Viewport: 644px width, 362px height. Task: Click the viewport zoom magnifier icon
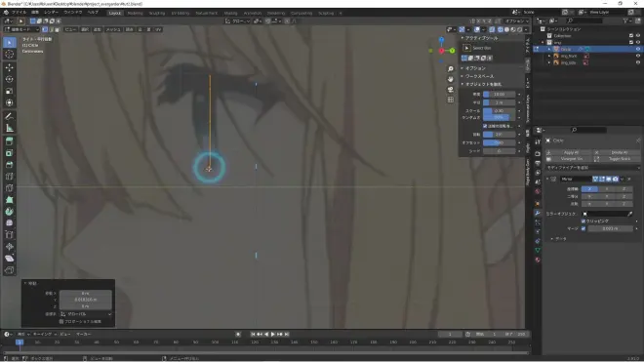click(451, 69)
